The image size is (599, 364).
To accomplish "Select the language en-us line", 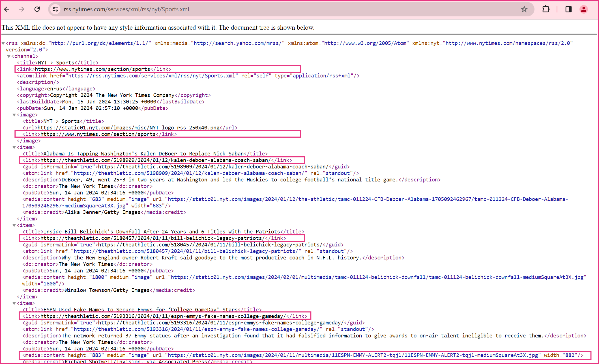I will click(x=56, y=89).
